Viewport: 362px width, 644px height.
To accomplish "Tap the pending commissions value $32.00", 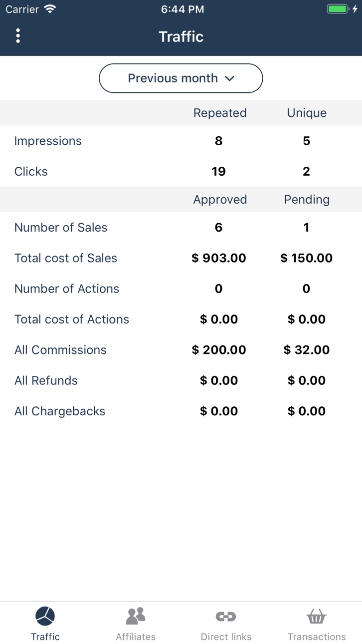I will click(307, 350).
